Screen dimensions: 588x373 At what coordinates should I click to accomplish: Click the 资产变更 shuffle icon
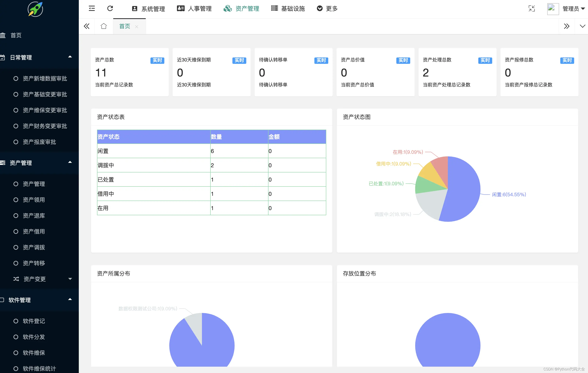pos(16,279)
